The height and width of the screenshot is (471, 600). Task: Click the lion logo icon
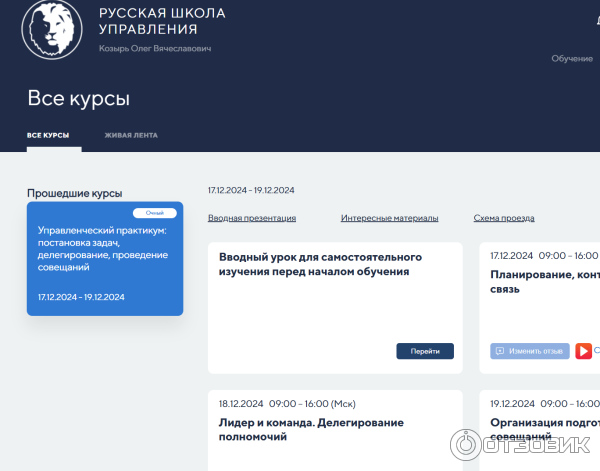coord(52,30)
